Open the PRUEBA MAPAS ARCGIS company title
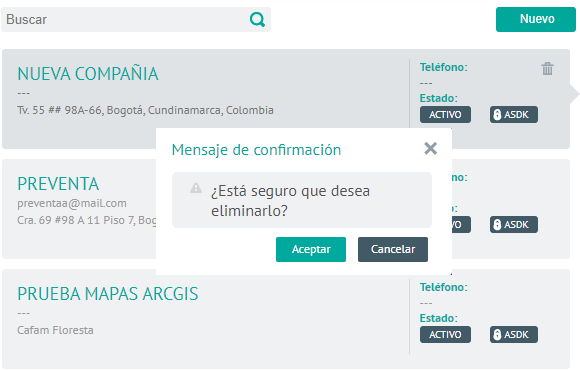580x371 pixels. coord(108,294)
